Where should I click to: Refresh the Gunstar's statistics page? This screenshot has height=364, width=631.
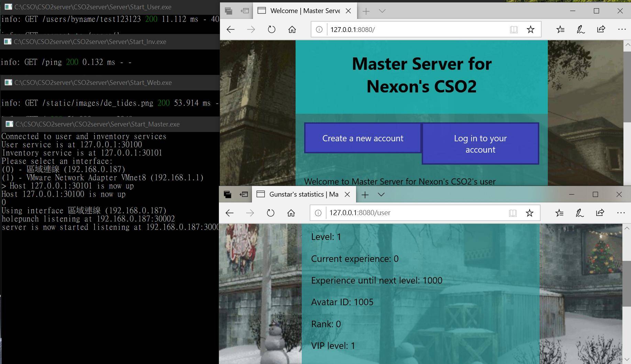270,213
